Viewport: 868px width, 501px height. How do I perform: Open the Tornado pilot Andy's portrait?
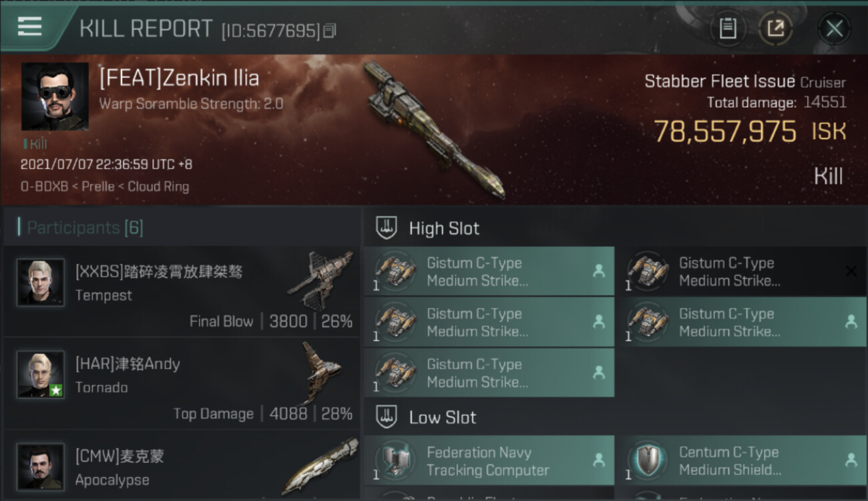pos(41,374)
